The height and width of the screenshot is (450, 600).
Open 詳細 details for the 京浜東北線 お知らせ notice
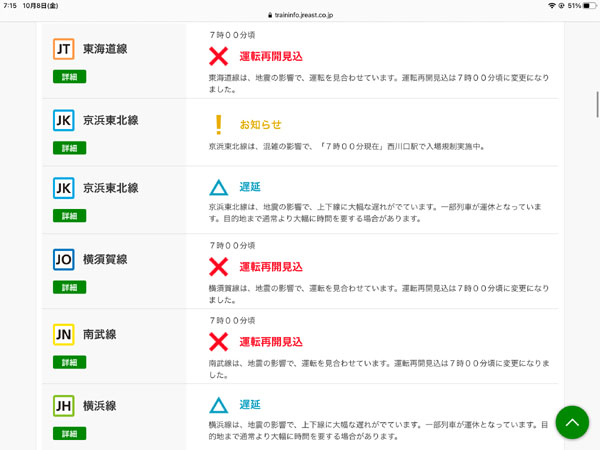[x=70, y=148]
